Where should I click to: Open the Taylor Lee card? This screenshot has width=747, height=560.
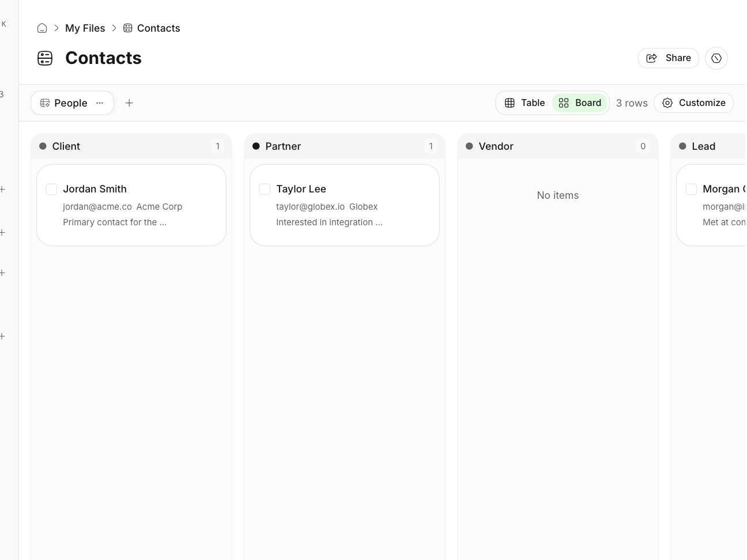tap(345, 205)
